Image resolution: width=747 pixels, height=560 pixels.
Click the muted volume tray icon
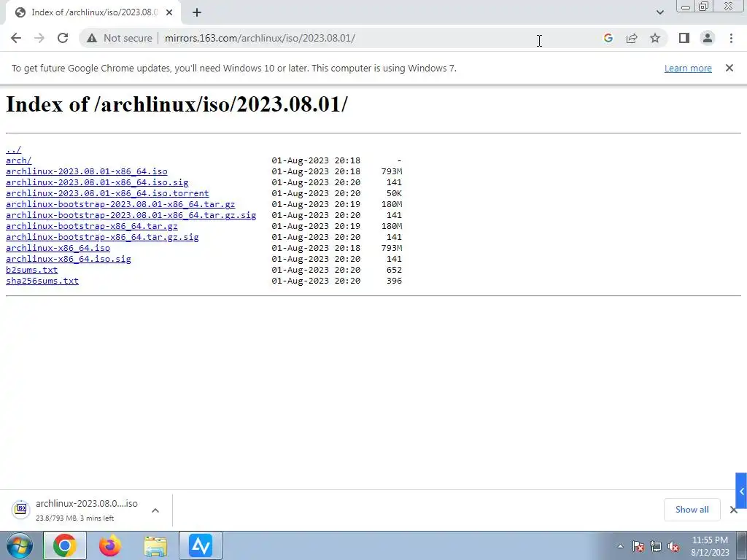tap(673, 547)
